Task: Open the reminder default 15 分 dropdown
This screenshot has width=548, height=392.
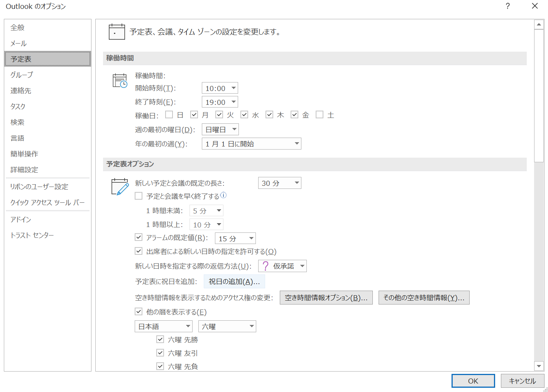Action: (x=235, y=239)
